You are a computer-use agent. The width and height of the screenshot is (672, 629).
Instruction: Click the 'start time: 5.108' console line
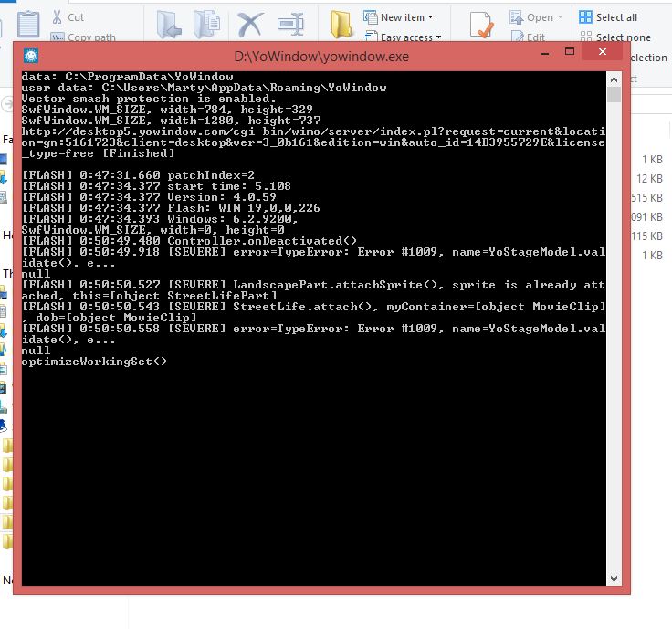click(x=156, y=186)
